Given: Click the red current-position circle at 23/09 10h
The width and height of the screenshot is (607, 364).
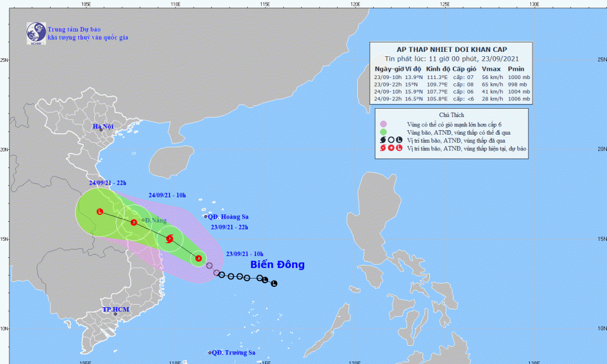Looking at the screenshot, I should pos(199,258).
